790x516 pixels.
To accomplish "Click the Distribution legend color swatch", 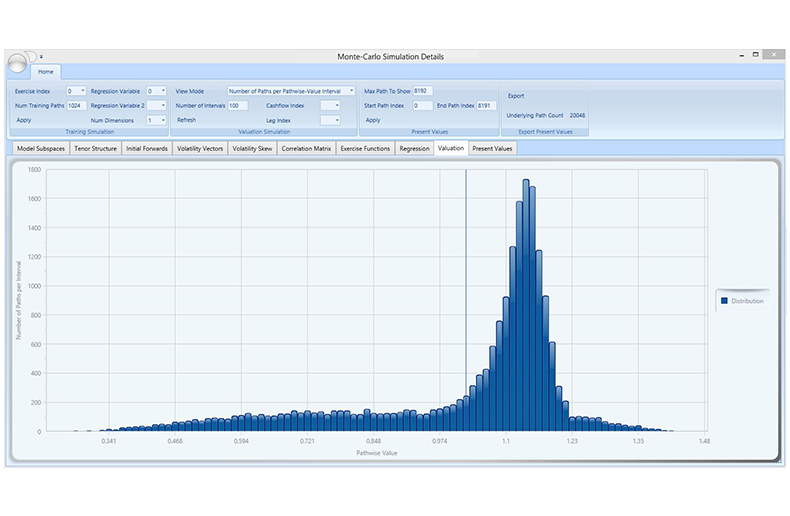I will coord(724,301).
